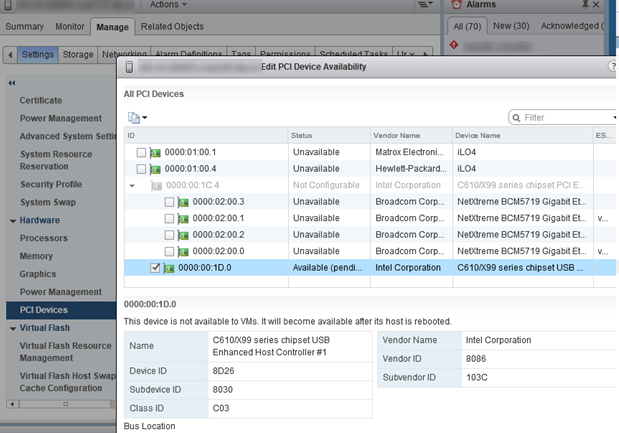This screenshot has height=433, width=619.
Task: Open the Storage settings tab
Action: pyautogui.click(x=78, y=54)
